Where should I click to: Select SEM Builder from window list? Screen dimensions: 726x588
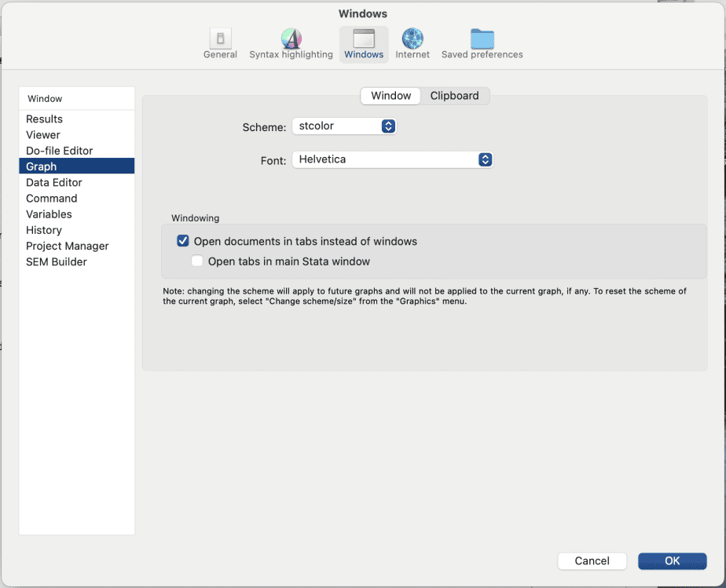tap(57, 262)
